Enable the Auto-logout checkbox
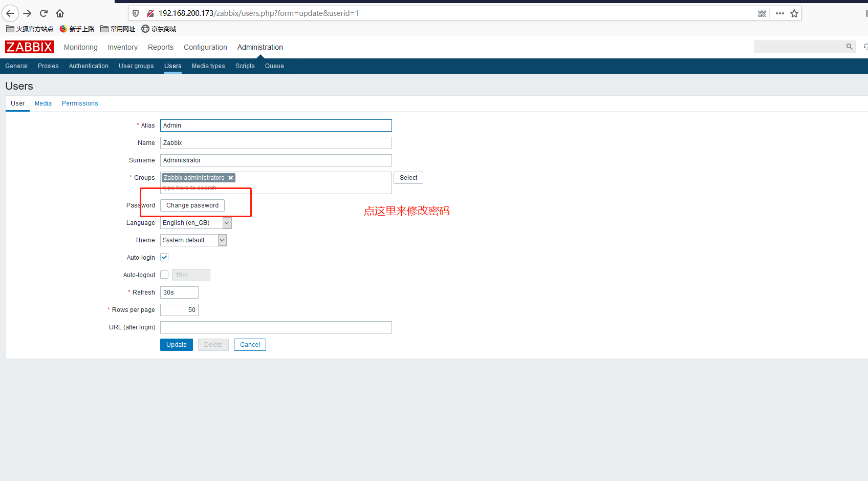This screenshot has height=481, width=868. 164,275
